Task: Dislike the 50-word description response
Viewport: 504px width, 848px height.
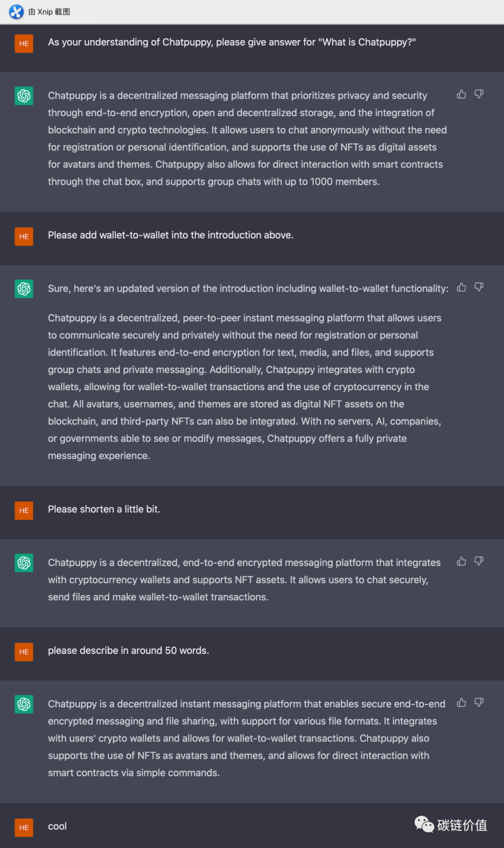Action: click(479, 702)
